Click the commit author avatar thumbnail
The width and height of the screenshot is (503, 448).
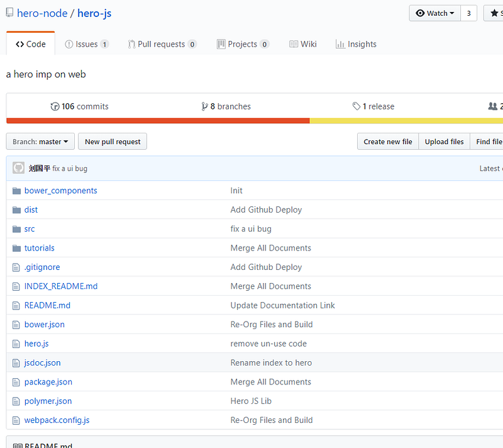[18, 168]
